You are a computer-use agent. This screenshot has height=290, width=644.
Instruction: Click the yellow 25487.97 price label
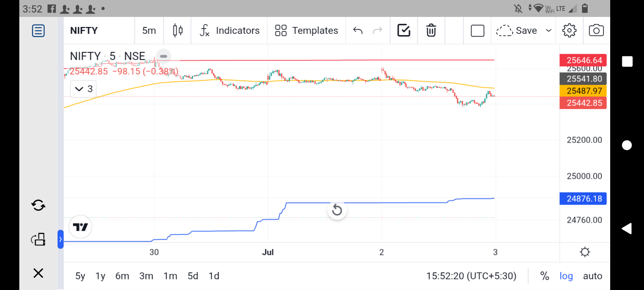pyautogui.click(x=583, y=91)
